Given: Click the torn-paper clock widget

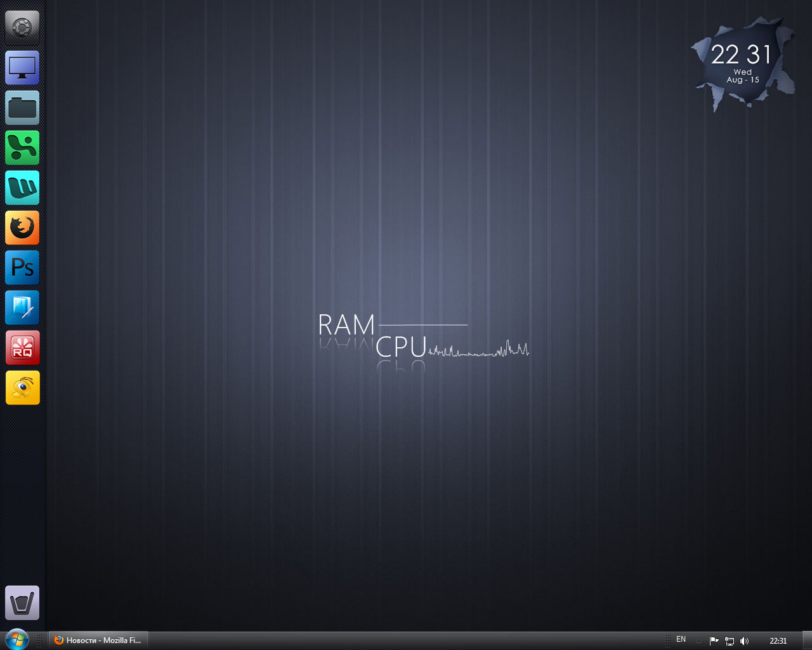Looking at the screenshot, I should [x=742, y=63].
